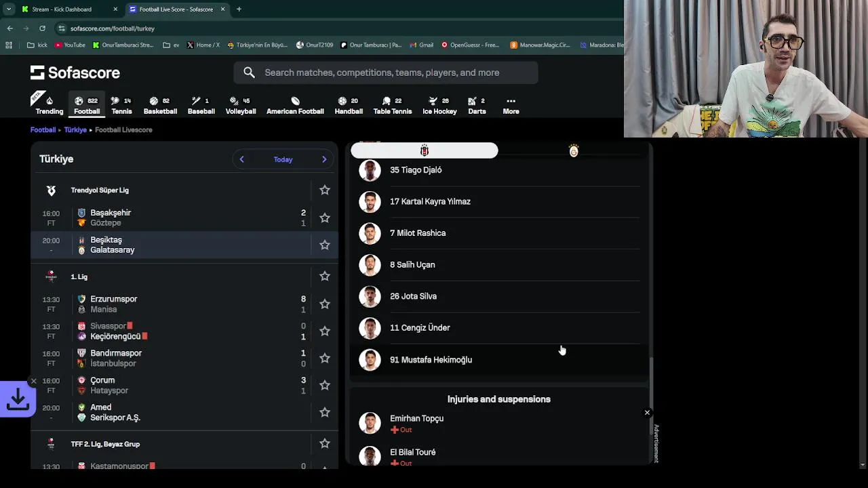This screenshot has height=488, width=868.
Task: Click the address bar URL
Action: click(x=113, y=28)
